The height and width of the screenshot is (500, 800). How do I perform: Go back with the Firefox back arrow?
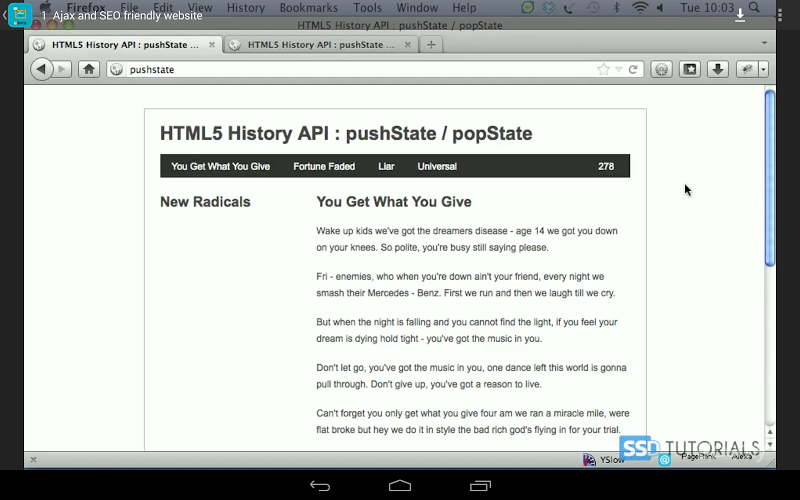coord(42,69)
